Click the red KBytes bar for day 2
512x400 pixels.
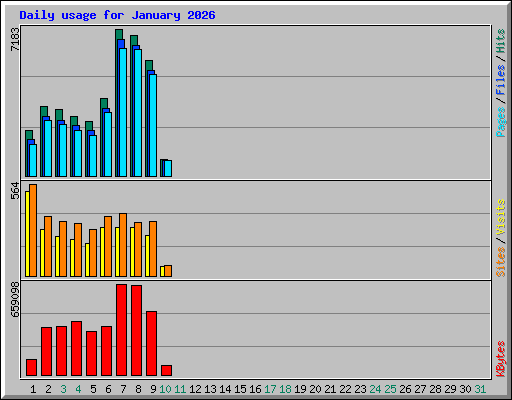point(46,352)
